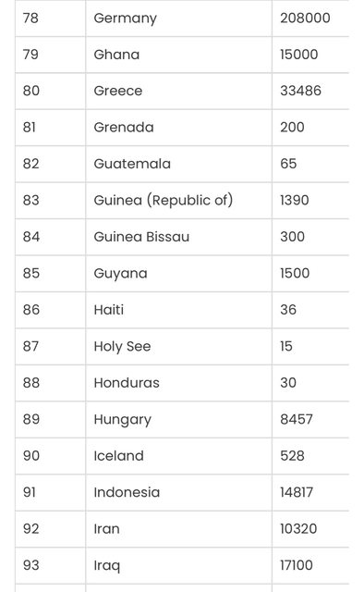
Task: Select Guinea (Republic of) cell
Action: 178,201
